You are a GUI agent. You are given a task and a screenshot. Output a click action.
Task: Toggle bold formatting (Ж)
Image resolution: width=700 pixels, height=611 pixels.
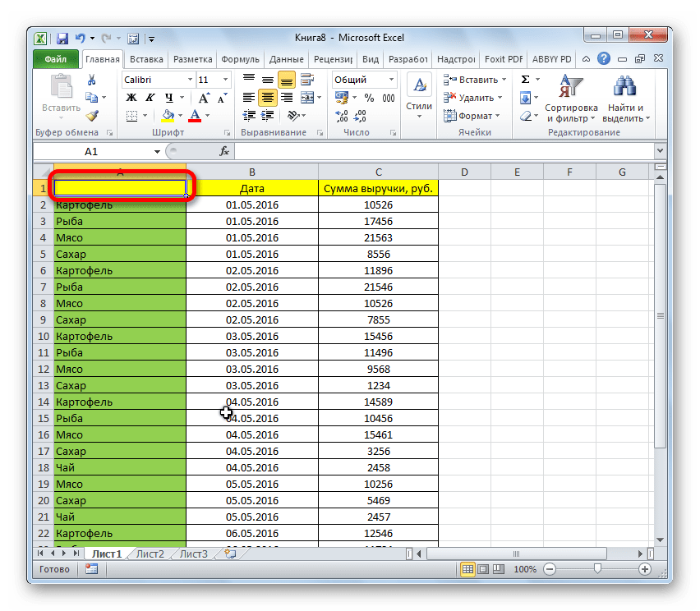pyautogui.click(x=131, y=98)
